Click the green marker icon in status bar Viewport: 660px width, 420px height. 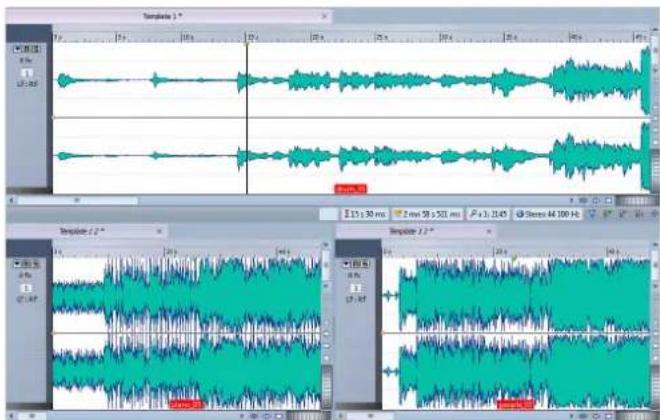[x=607, y=214]
